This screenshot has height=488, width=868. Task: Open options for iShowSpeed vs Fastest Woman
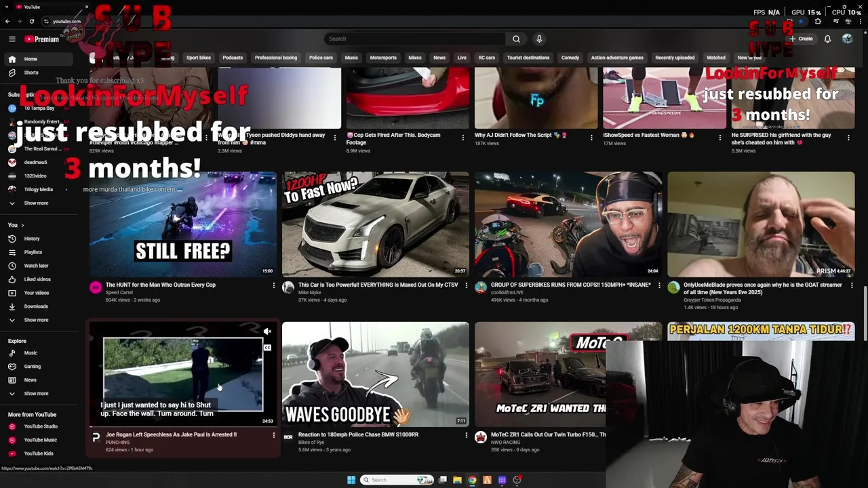[x=720, y=138]
